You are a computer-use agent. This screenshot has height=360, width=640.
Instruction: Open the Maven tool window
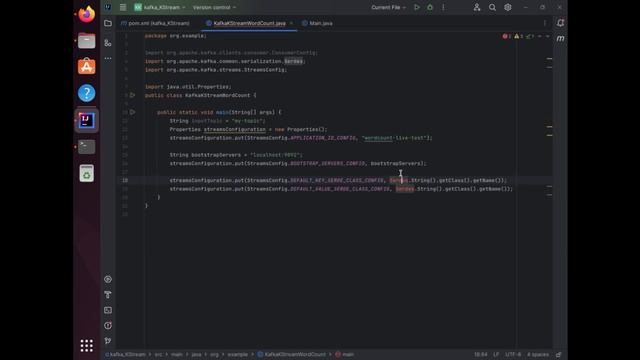(560, 38)
